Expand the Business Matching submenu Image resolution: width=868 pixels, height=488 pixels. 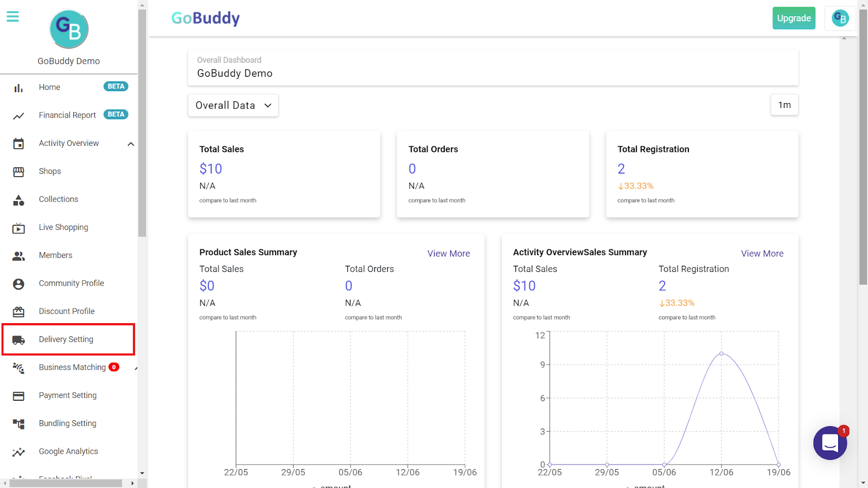pyautogui.click(x=136, y=368)
